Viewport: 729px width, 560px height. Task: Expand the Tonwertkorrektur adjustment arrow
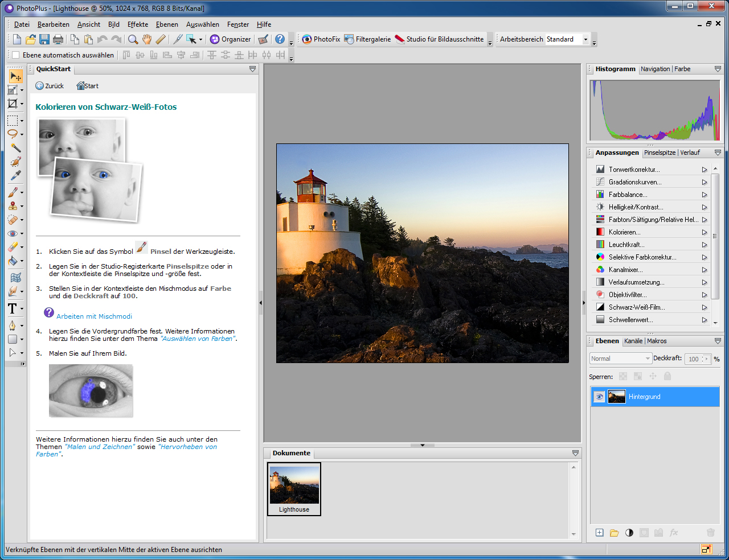[705, 170]
